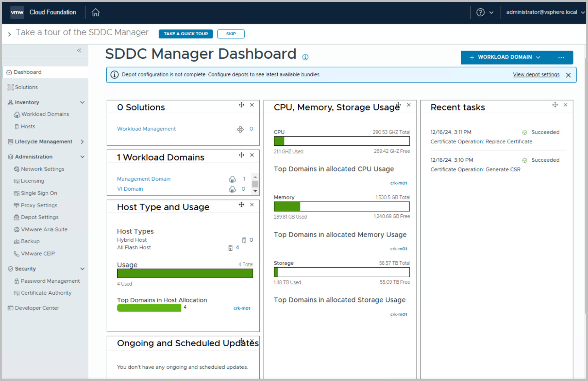The width and height of the screenshot is (588, 381).
Task: Click the move handle on Solutions widget
Action: (241, 105)
